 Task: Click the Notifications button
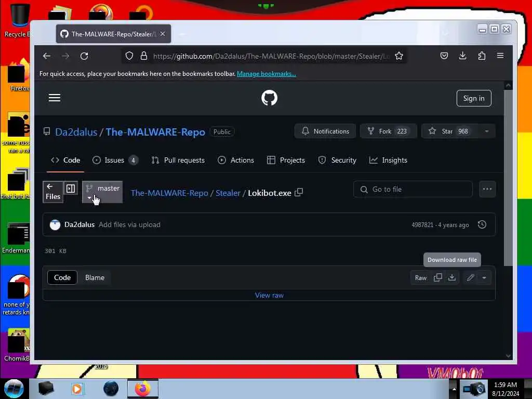point(325,131)
